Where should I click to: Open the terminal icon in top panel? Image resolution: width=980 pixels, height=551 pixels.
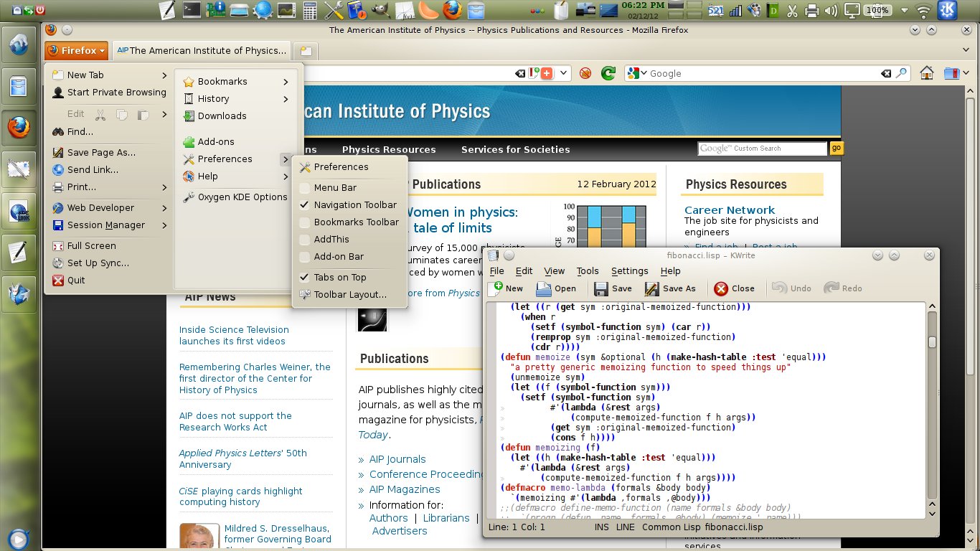pos(192,10)
